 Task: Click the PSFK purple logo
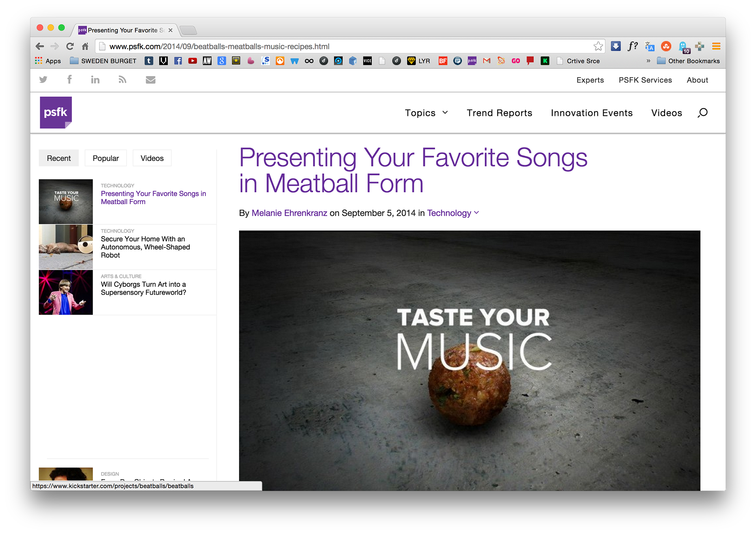coord(56,112)
